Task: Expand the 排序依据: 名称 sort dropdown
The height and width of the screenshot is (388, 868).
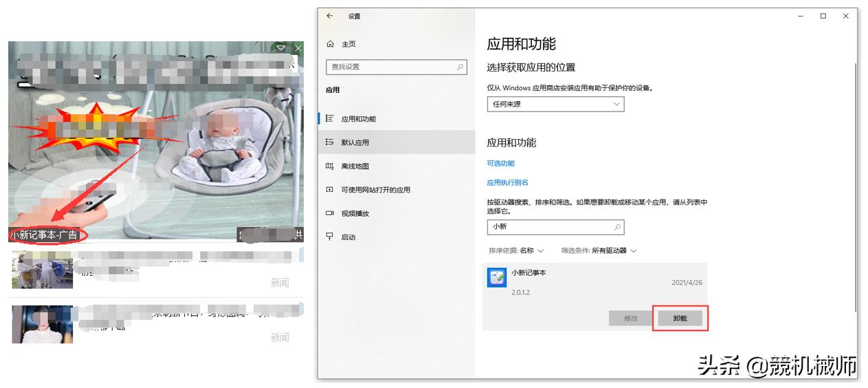Action: (x=516, y=250)
